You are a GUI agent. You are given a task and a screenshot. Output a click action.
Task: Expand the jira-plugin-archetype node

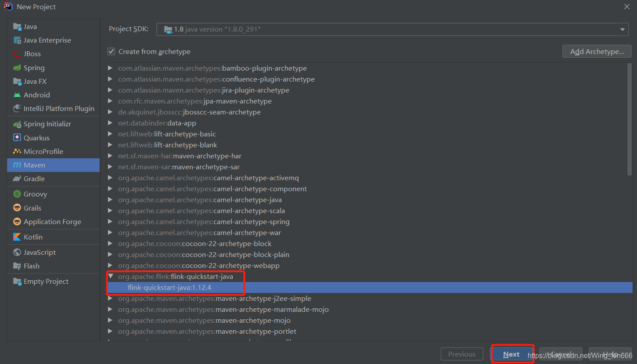(x=110, y=90)
